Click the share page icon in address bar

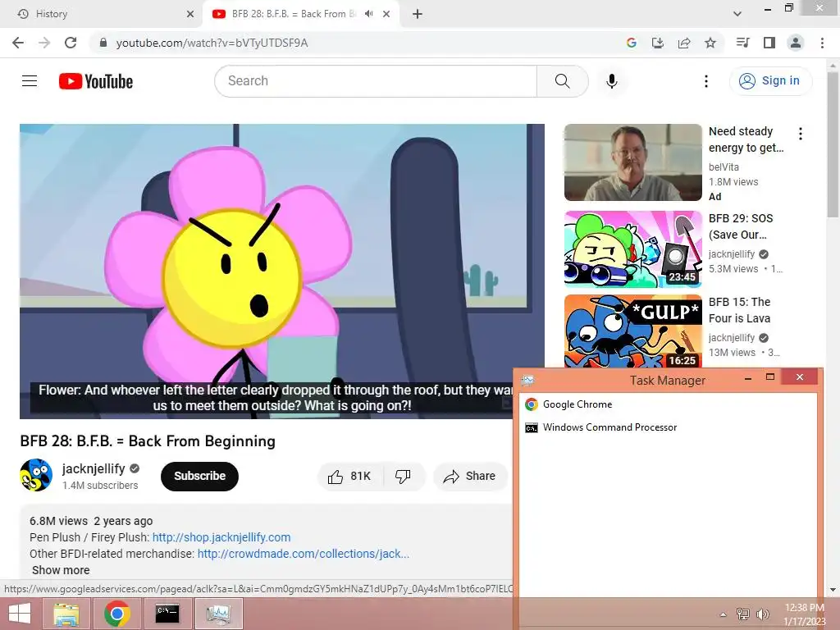[x=684, y=43]
